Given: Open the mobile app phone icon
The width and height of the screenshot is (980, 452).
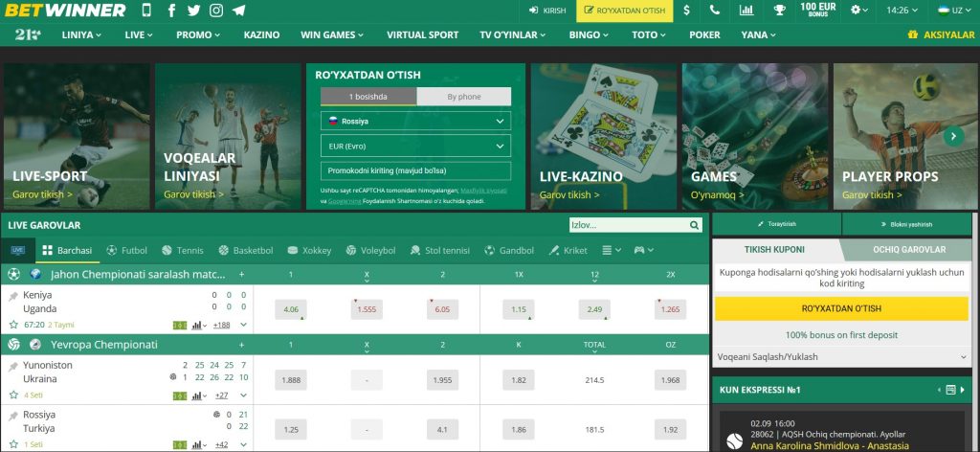Looking at the screenshot, I should (146, 10).
